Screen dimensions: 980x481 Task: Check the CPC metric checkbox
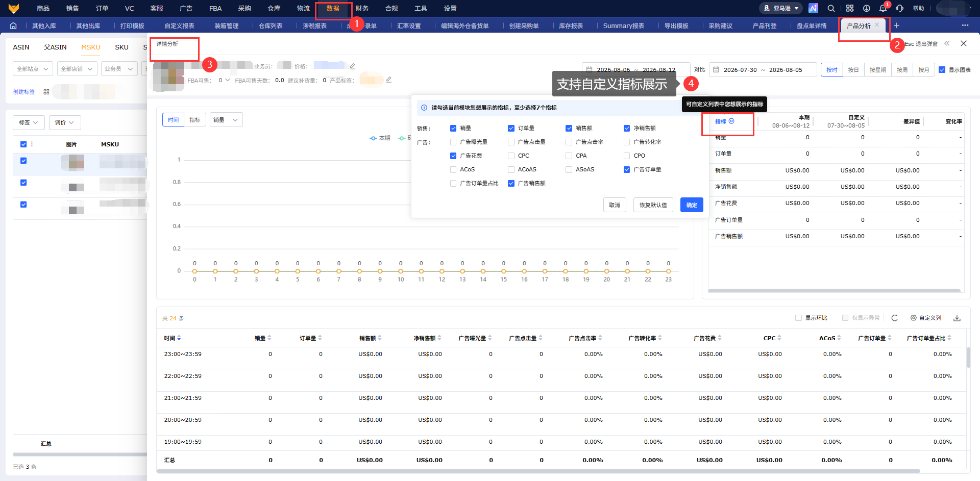[511, 156]
